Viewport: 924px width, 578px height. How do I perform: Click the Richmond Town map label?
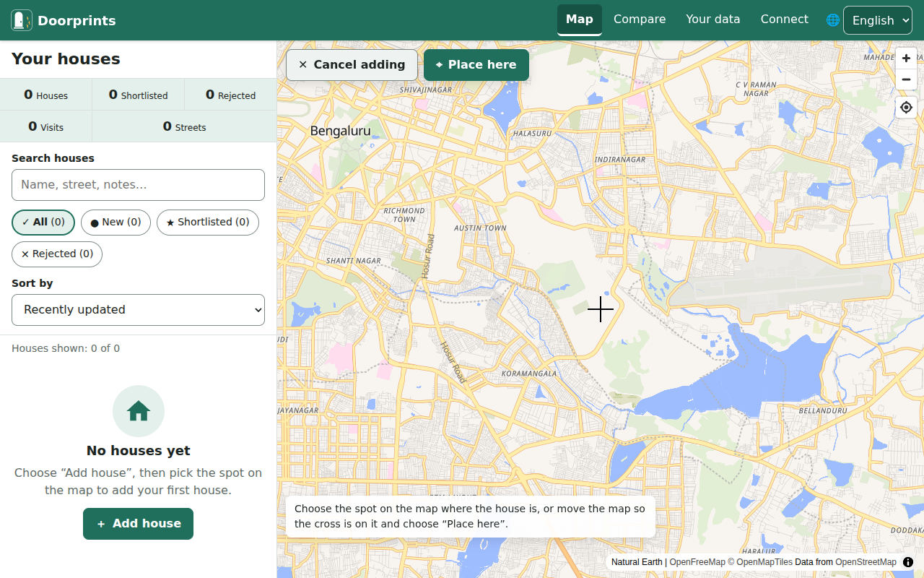(404, 215)
